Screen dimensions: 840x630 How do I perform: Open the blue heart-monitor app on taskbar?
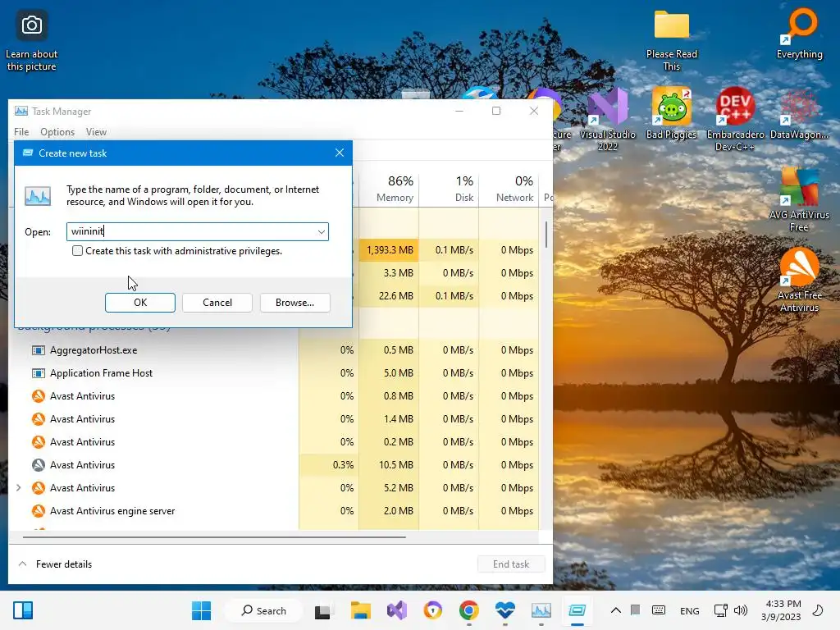[x=504, y=610]
